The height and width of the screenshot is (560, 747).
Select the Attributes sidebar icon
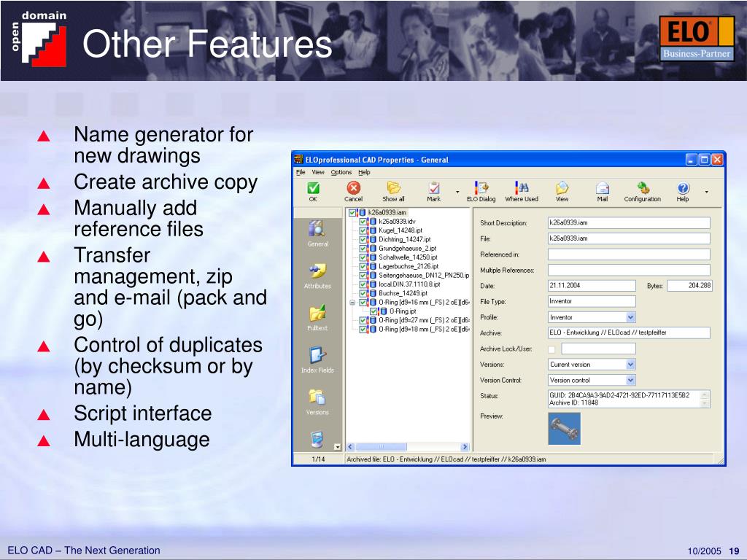click(x=317, y=271)
